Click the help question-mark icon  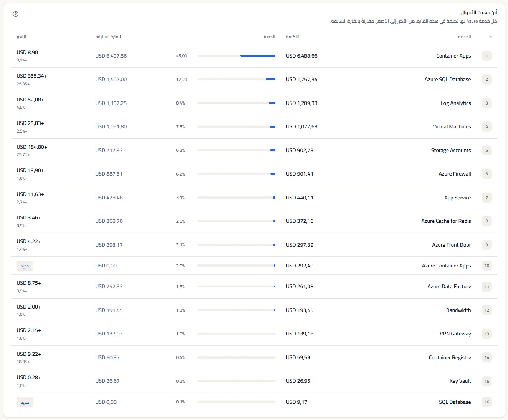16,14
